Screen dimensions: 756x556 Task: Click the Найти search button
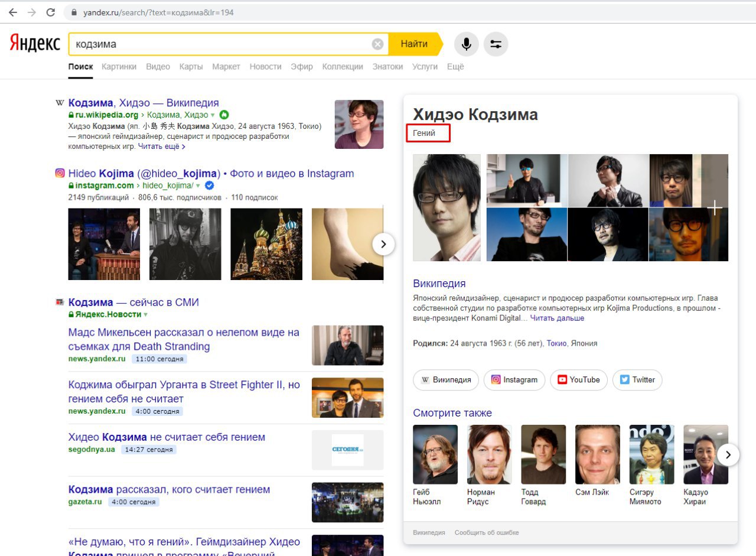[415, 44]
